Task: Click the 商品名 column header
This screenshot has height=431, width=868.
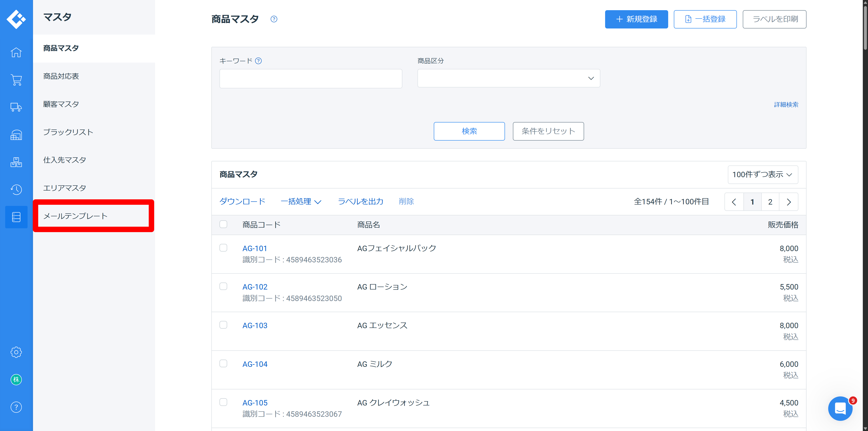Action: click(368, 225)
